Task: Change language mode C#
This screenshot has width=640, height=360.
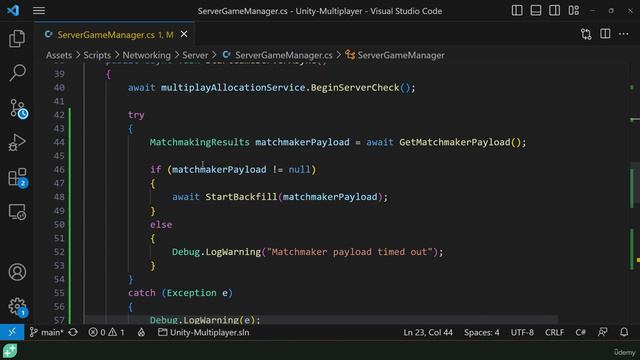Action: click(580, 332)
